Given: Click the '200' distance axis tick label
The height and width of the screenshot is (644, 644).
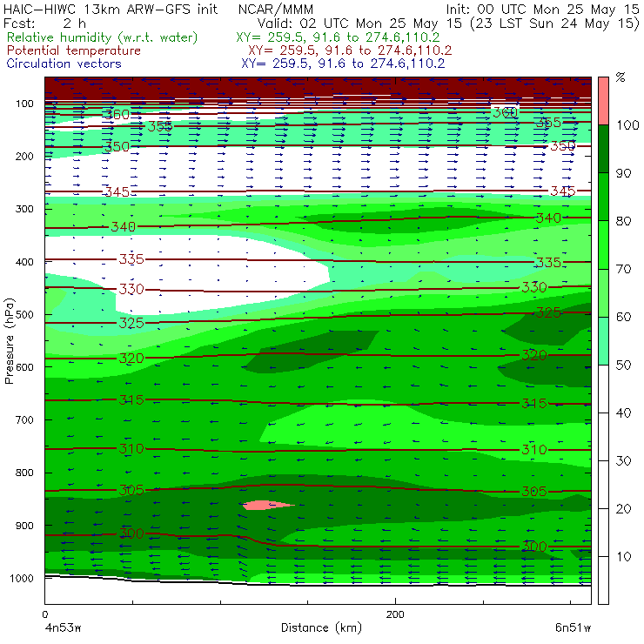Looking at the screenshot, I should pos(395,614).
